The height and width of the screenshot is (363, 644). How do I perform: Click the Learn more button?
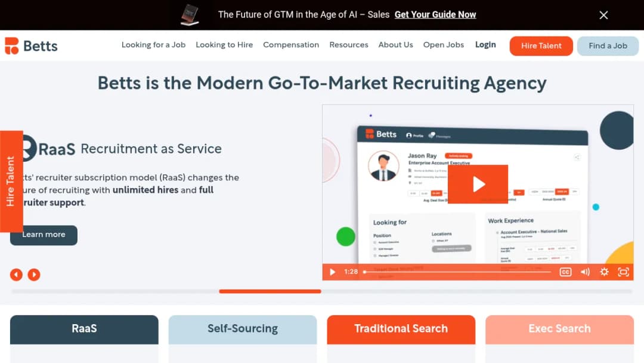tap(44, 235)
